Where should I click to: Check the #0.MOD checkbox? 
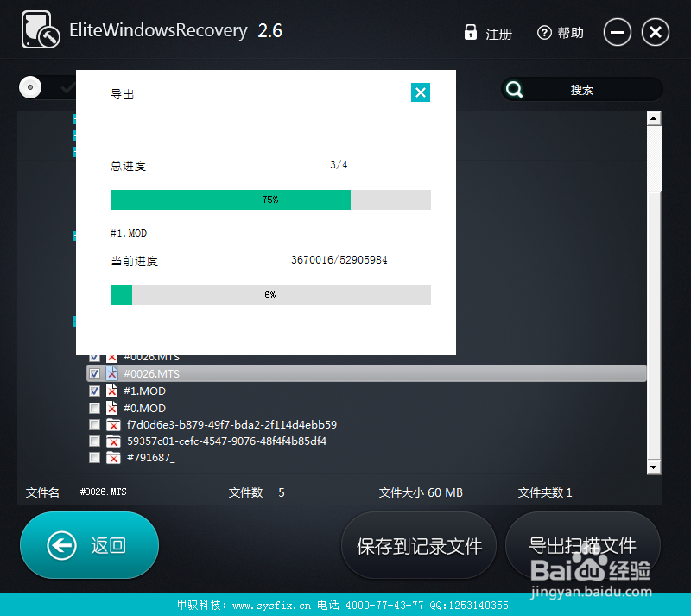click(x=94, y=408)
